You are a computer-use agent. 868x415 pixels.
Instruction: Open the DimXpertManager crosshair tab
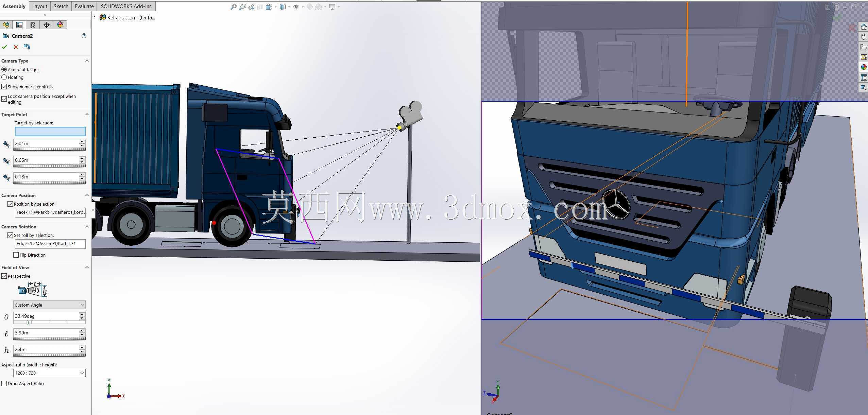47,25
